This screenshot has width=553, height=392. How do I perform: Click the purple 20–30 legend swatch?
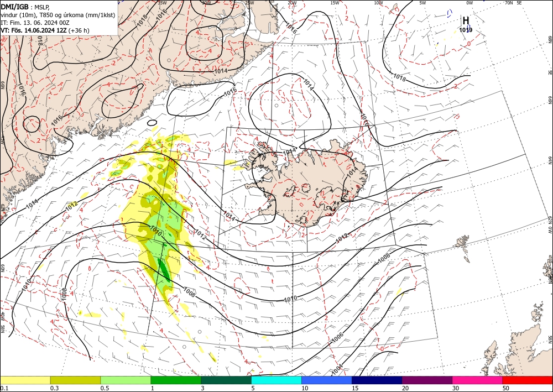click(x=427, y=380)
